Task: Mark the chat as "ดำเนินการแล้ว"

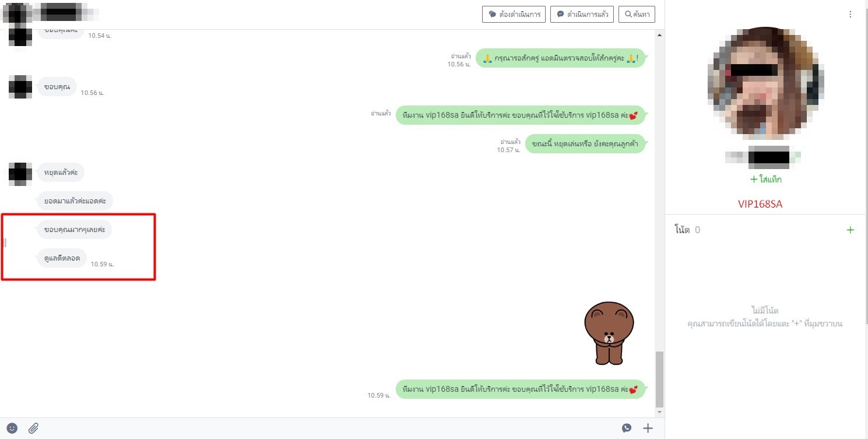Action: pos(582,14)
